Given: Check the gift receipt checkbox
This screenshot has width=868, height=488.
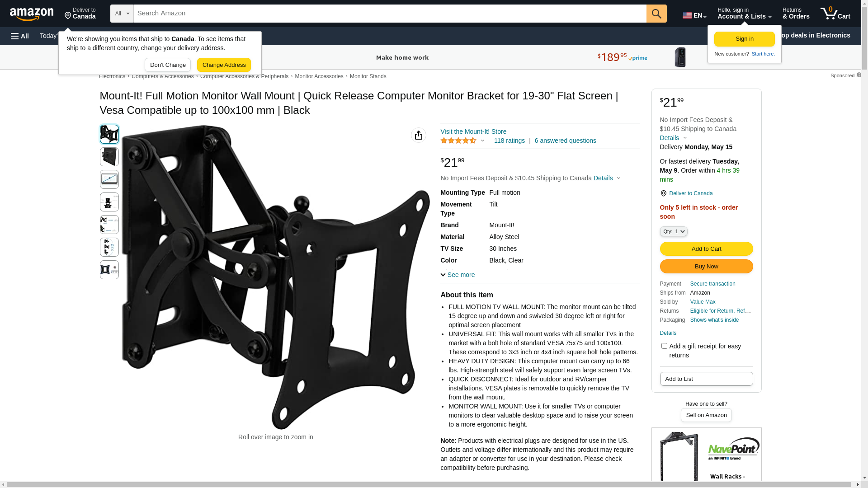Looking at the screenshot, I should coord(664,346).
